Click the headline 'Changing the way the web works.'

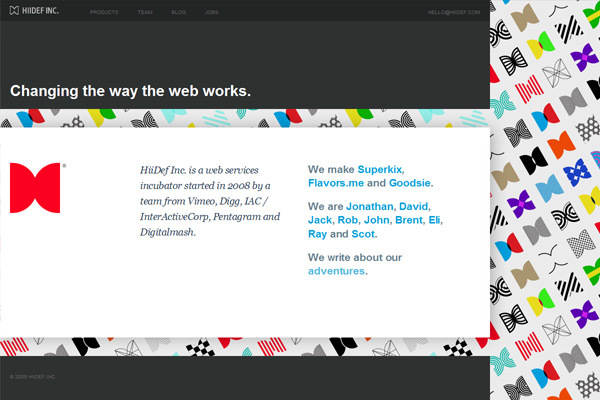(130, 91)
